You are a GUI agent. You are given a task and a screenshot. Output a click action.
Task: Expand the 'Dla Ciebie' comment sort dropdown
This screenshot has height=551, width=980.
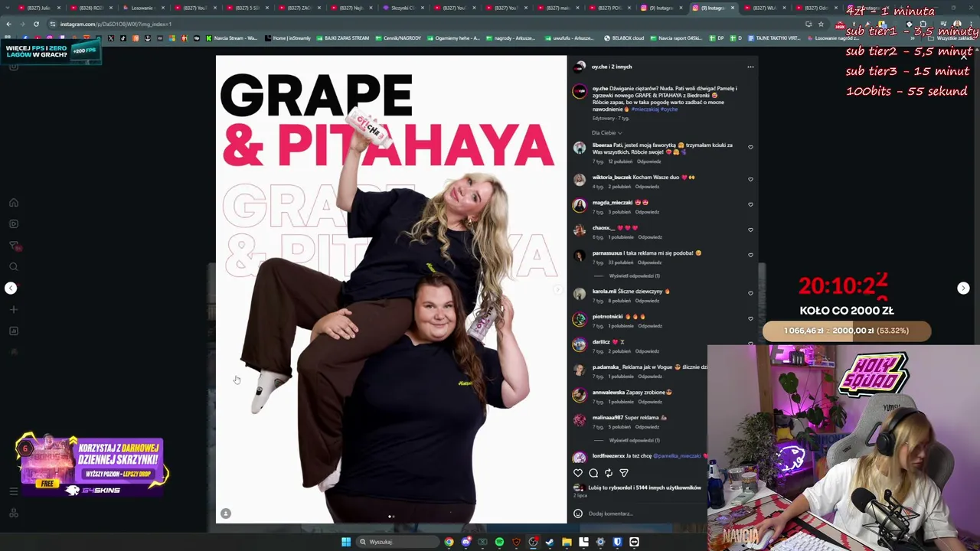[x=606, y=132]
